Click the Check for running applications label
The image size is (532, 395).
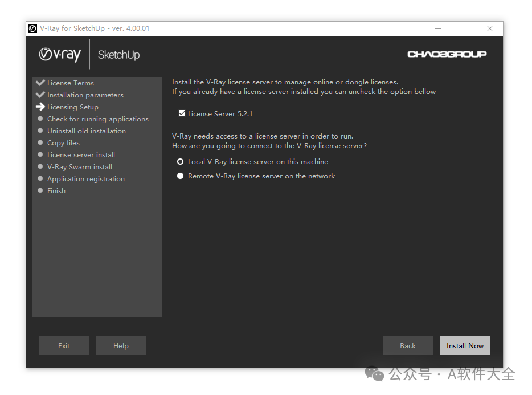[98, 119]
